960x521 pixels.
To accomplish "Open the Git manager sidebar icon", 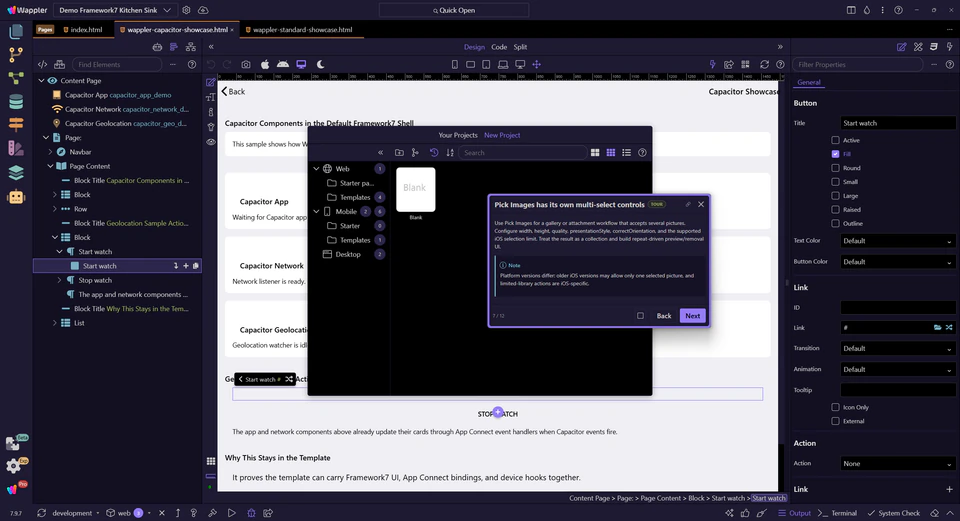I will click(x=16, y=54).
